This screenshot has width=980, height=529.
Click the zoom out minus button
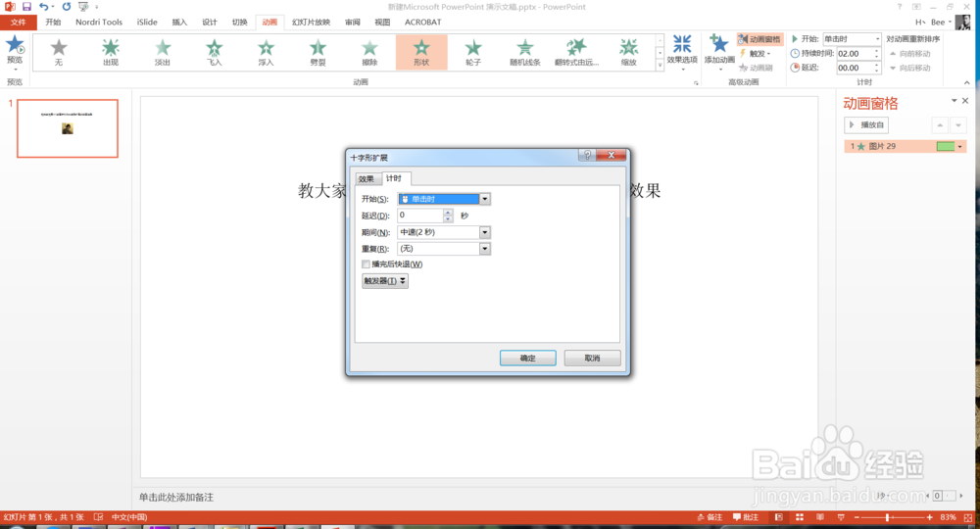857,517
